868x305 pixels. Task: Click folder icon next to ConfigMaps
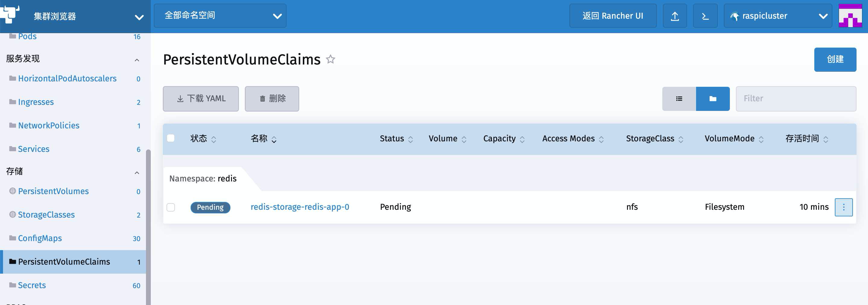pos(12,238)
